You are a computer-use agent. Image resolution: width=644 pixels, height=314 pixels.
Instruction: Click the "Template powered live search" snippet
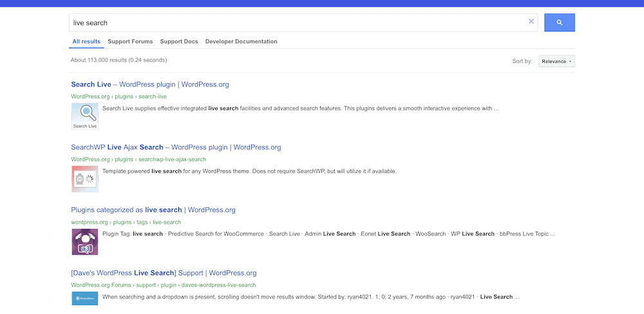tap(249, 171)
